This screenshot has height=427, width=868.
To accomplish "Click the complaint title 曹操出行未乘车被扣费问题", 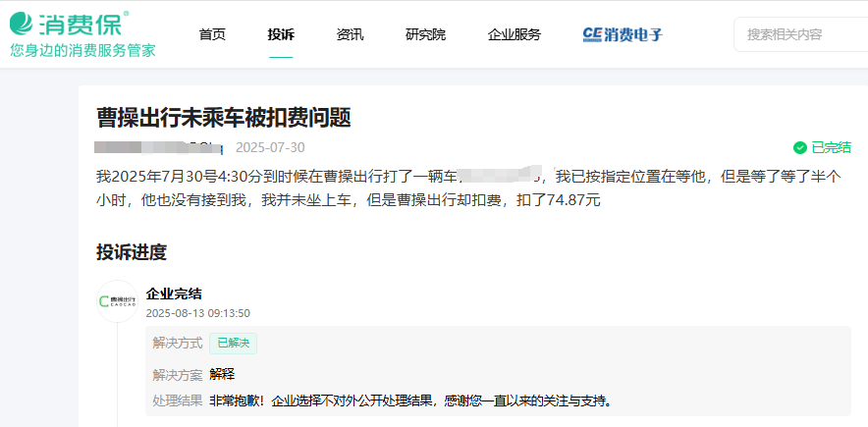I will [224, 117].
